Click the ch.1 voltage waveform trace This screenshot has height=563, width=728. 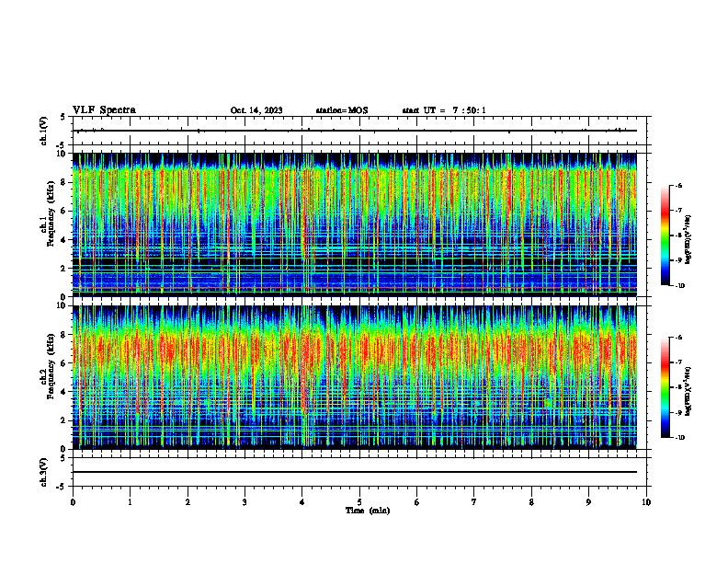pos(355,131)
